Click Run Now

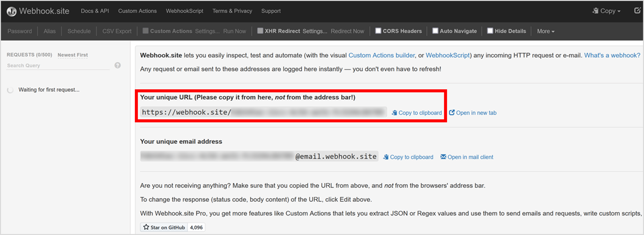[x=235, y=31]
